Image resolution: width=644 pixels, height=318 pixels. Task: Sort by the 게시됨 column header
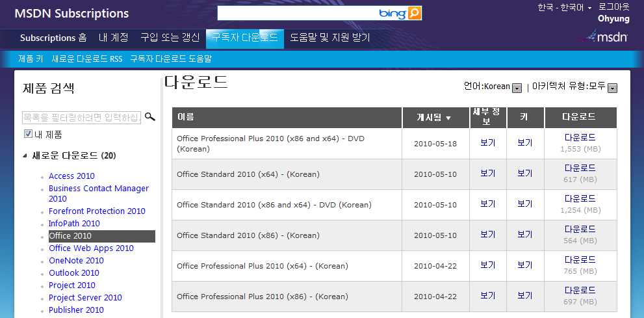tap(435, 118)
